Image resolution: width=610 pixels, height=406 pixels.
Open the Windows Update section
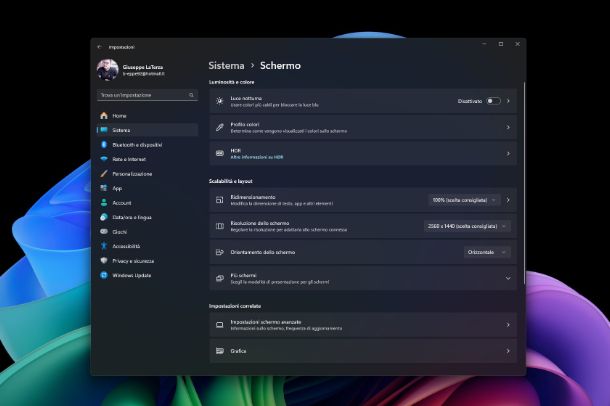131,275
